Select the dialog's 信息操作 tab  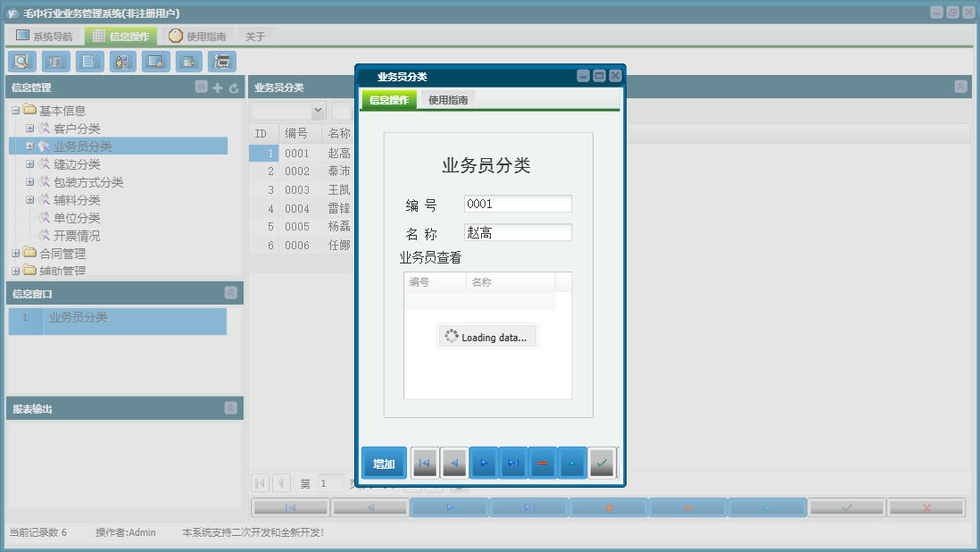pos(389,99)
